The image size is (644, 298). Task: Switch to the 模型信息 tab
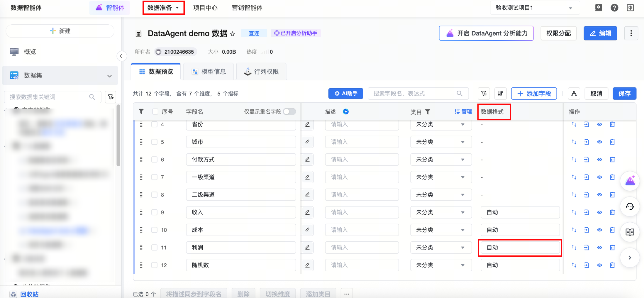pyautogui.click(x=209, y=72)
